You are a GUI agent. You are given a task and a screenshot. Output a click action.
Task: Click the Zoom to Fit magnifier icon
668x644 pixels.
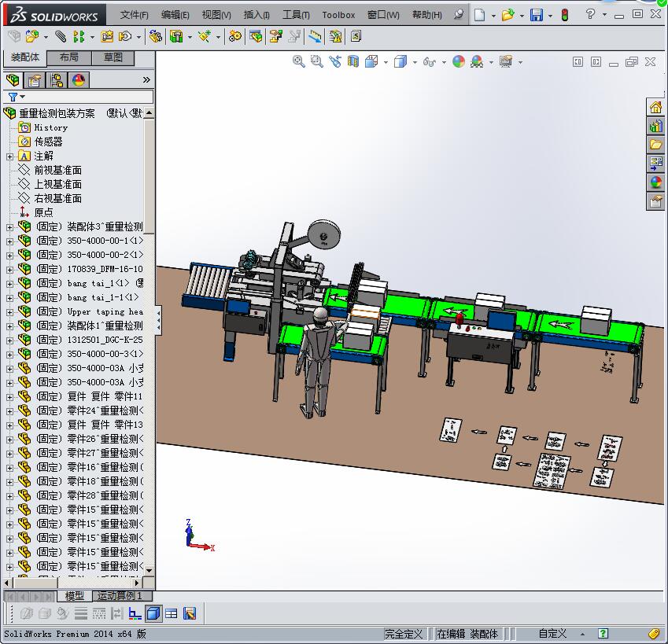299,61
